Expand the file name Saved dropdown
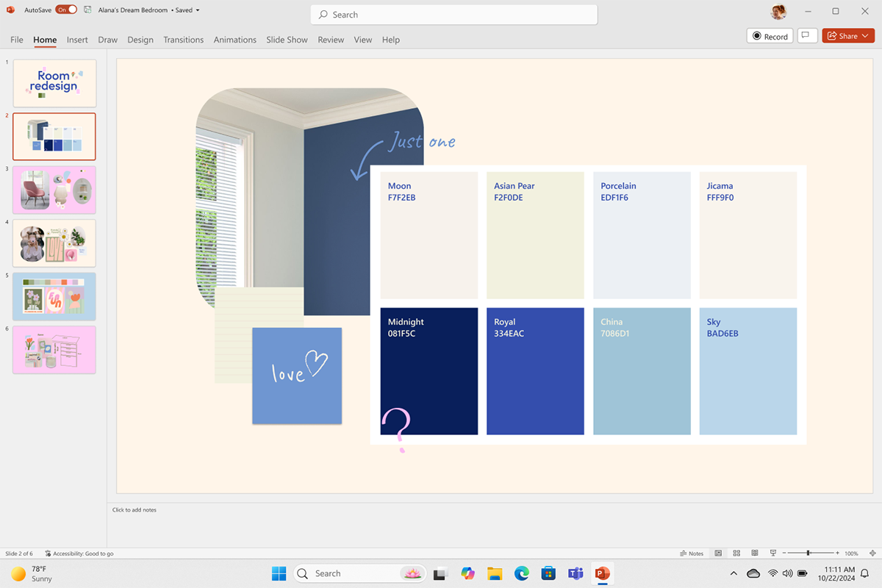882x588 pixels. point(198,10)
